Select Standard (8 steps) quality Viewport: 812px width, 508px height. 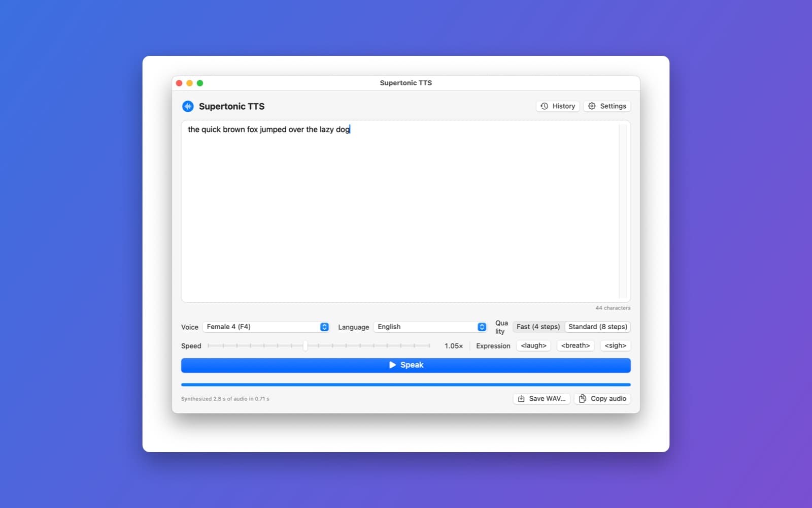597,327
